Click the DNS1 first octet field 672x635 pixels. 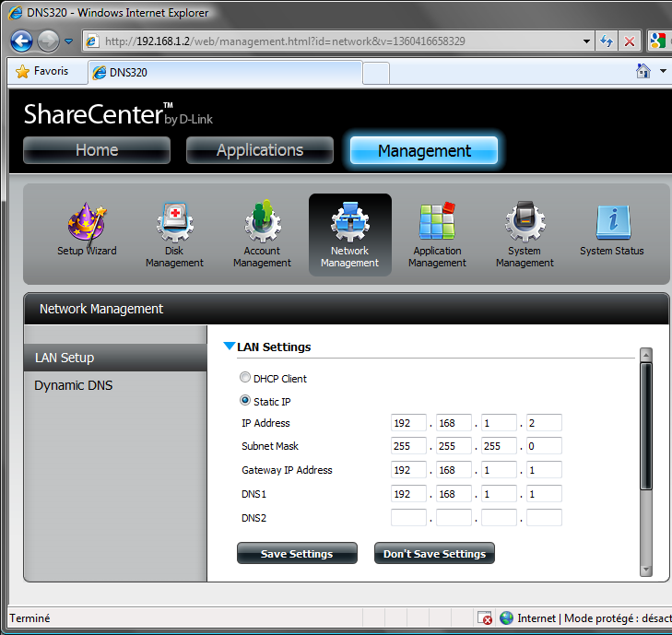click(408, 494)
